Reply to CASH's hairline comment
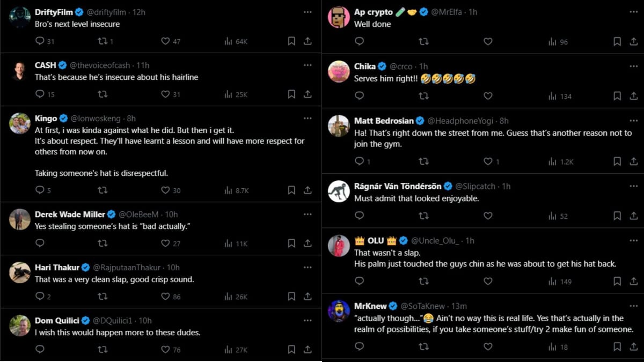 [40, 94]
